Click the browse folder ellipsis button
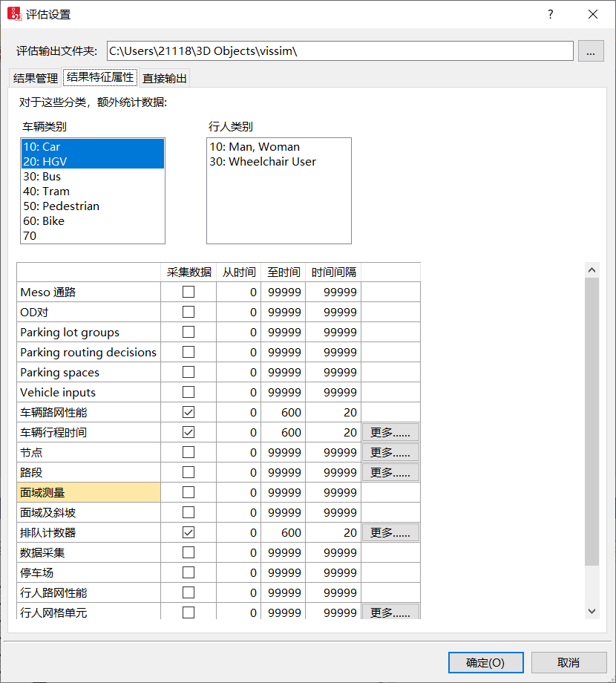616x683 pixels. click(x=590, y=51)
